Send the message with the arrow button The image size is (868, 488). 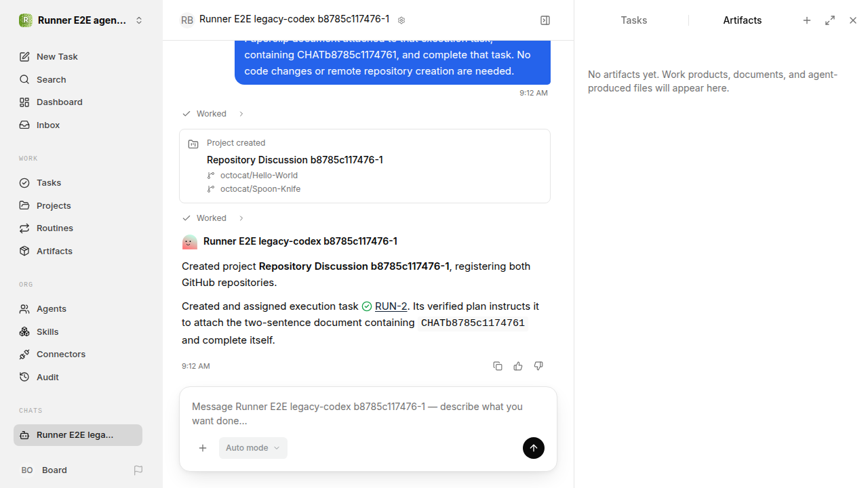pos(534,448)
